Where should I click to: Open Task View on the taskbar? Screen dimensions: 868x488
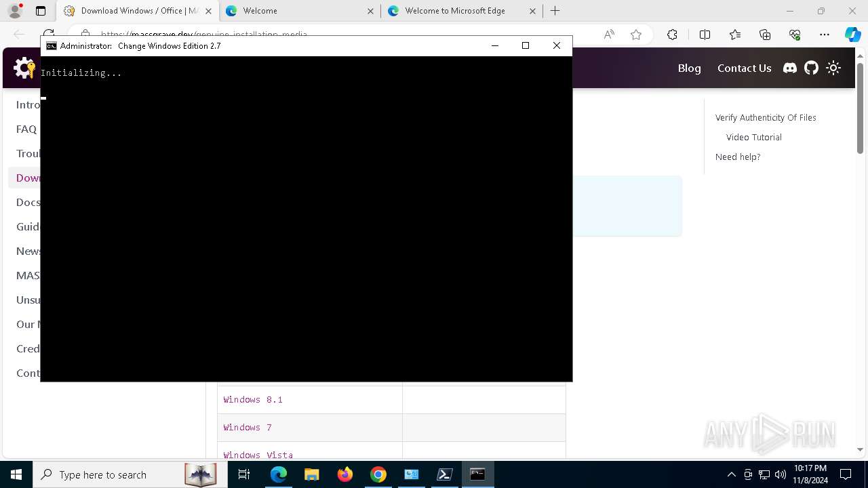coord(244,474)
